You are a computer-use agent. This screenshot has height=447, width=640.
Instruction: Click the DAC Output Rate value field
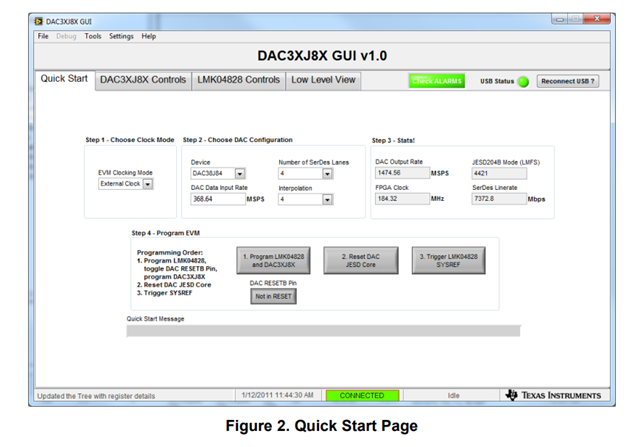point(402,173)
